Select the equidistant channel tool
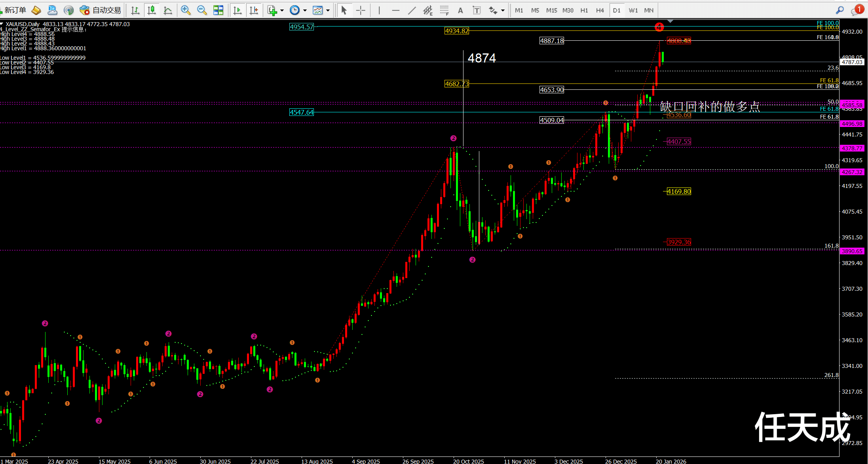Viewport: 868px width, 464px height. tap(428, 10)
